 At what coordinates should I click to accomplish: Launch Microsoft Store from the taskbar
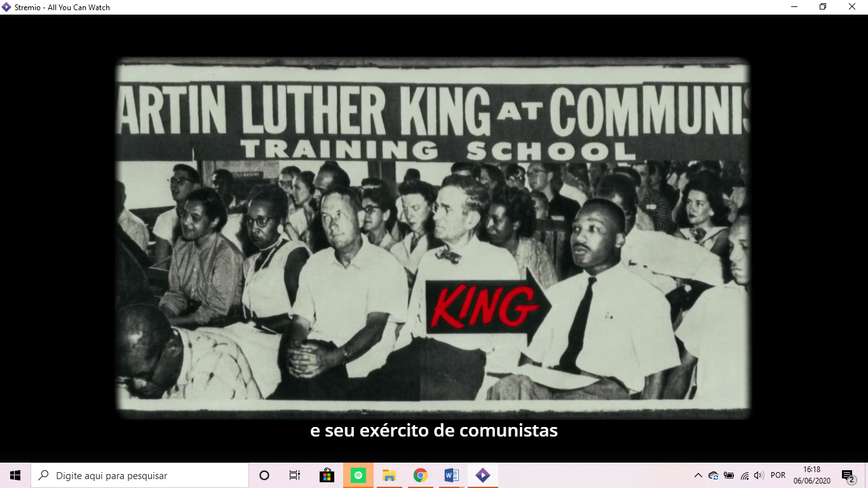[x=327, y=475]
